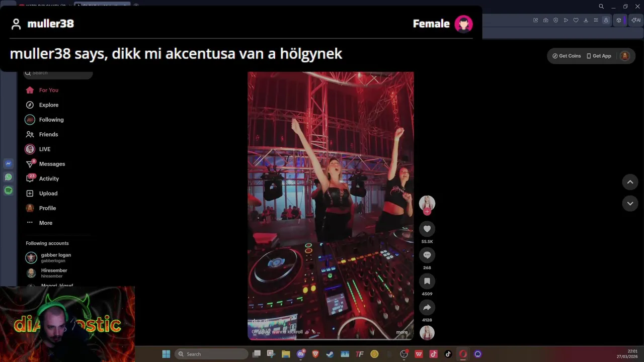Image resolution: width=644 pixels, height=362 pixels.
Task: Open comments on the video
Action: (427, 255)
